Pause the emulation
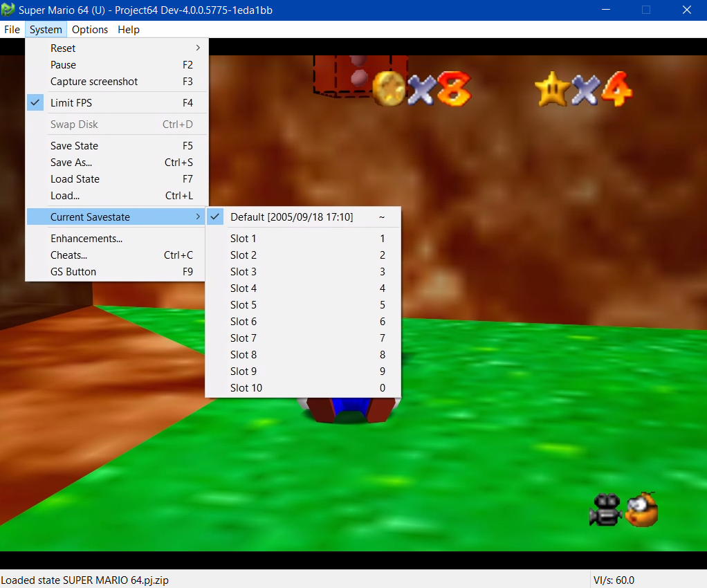The height and width of the screenshot is (588, 707). pos(117,65)
